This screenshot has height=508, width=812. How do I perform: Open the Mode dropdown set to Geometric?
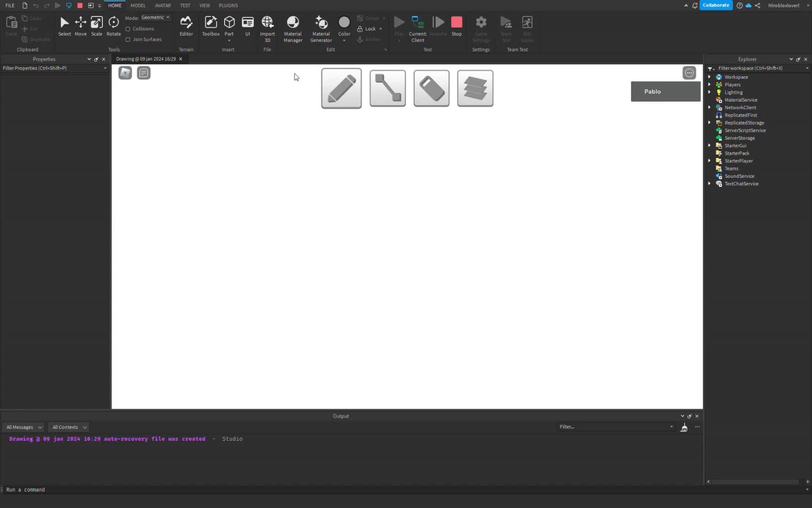click(x=156, y=17)
